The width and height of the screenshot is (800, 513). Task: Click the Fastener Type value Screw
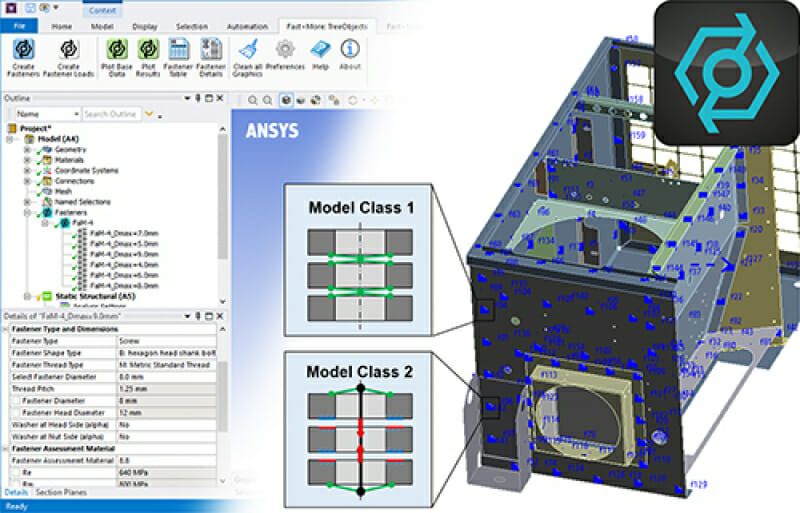tap(166, 341)
